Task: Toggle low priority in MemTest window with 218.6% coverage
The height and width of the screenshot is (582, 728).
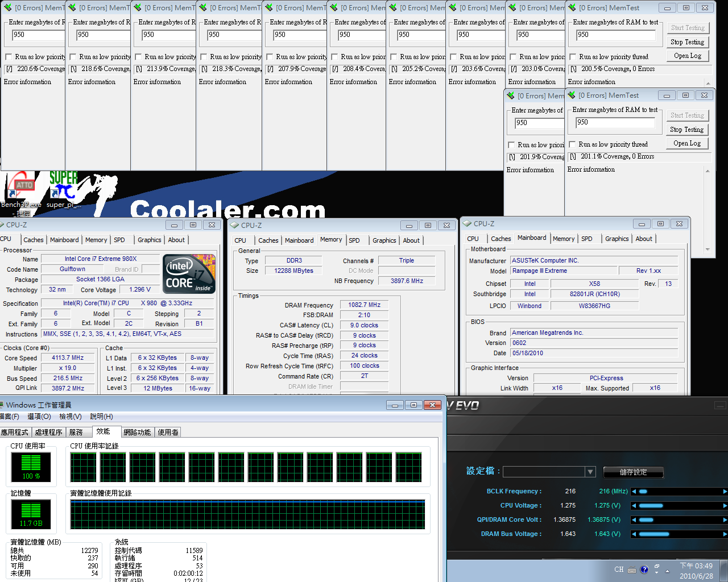Action: pos(73,57)
